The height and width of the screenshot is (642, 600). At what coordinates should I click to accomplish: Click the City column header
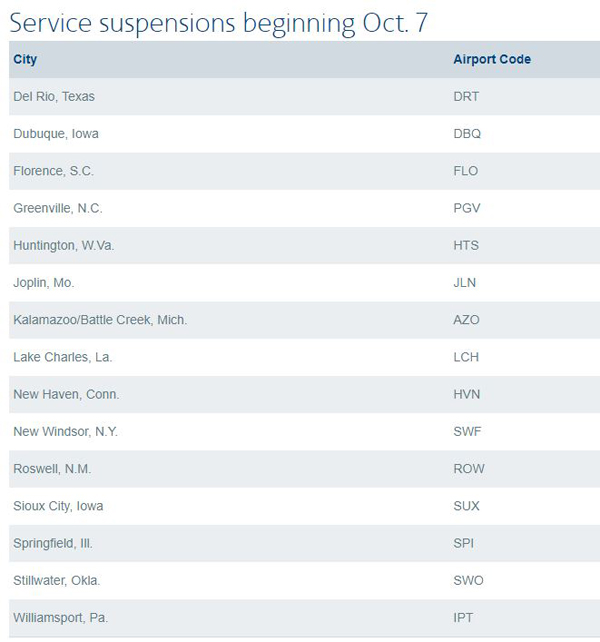(25, 59)
